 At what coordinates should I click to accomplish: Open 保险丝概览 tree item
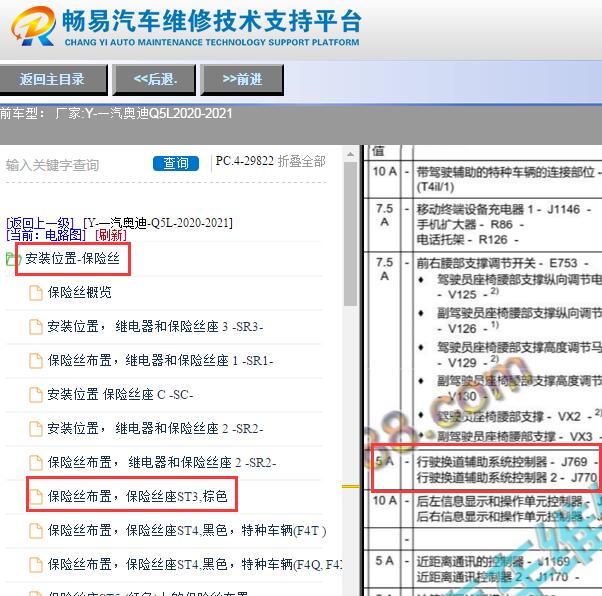coord(79,293)
